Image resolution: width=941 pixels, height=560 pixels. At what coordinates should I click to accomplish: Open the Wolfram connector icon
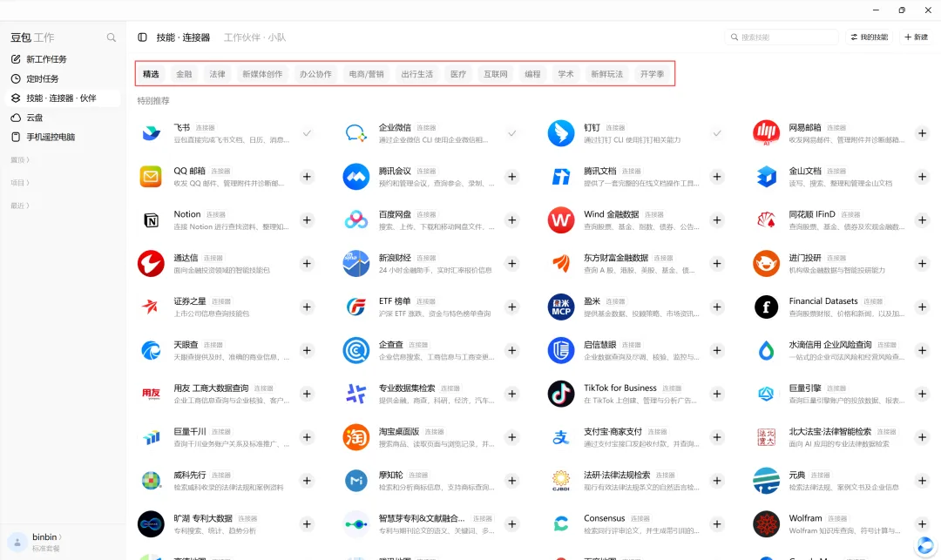[767, 524]
